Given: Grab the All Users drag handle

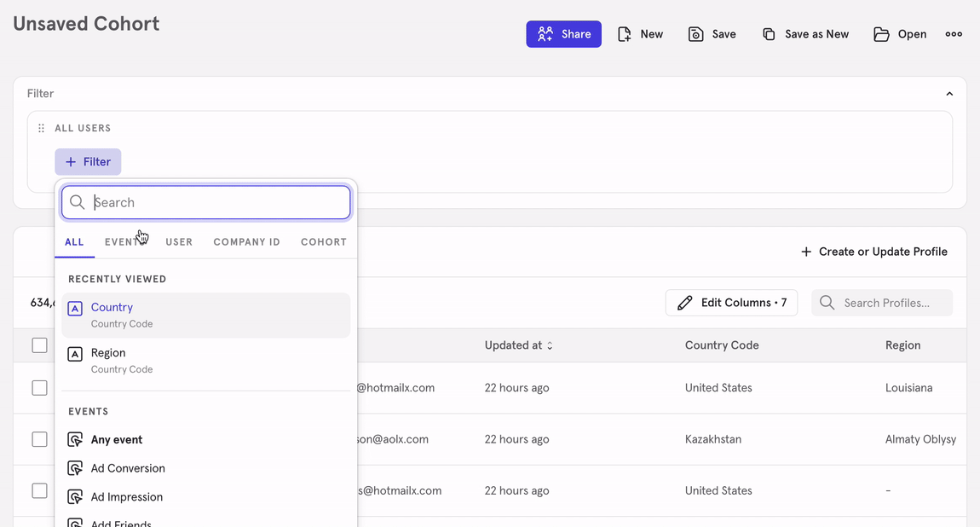Looking at the screenshot, I should (41, 129).
